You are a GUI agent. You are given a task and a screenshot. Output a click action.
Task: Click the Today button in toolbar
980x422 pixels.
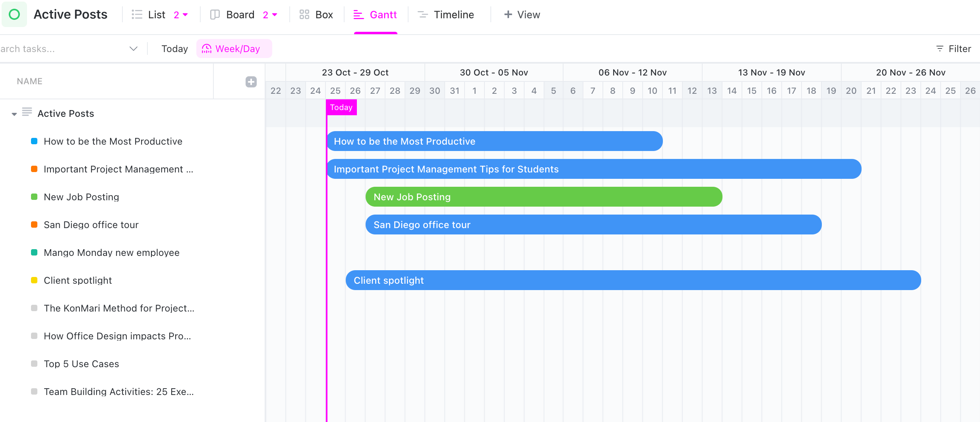point(174,48)
